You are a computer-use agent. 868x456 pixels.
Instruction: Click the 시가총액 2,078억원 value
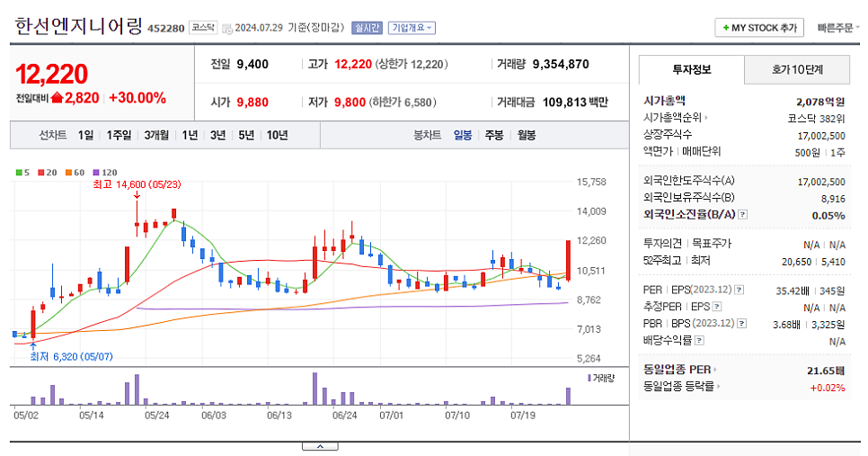point(820,102)
